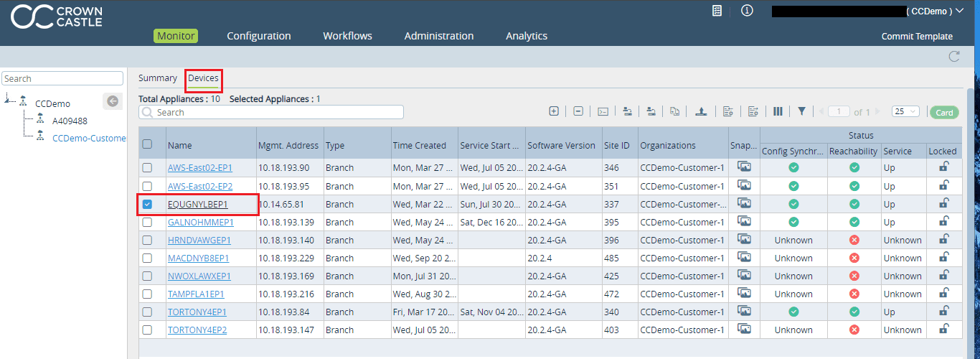Click the clone/copy device icon in toolbar
980x359 pixels.
pos(675,111)
